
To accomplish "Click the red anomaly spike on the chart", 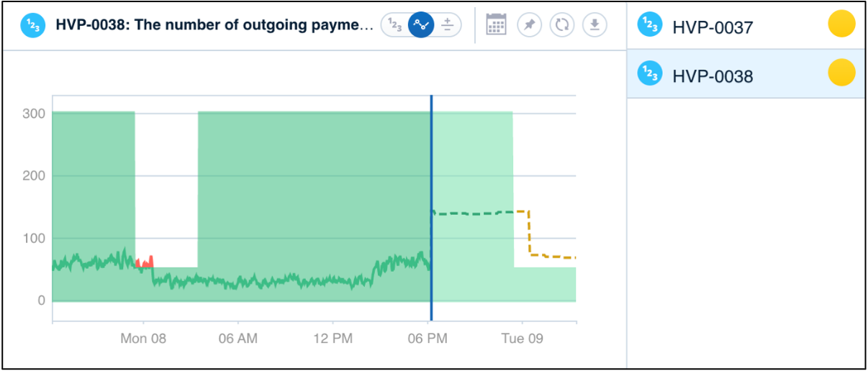I will (x=145, y=262).
